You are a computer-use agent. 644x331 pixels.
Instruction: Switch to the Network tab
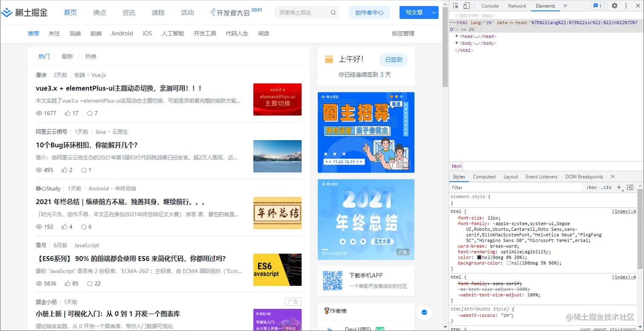point(517,6)
